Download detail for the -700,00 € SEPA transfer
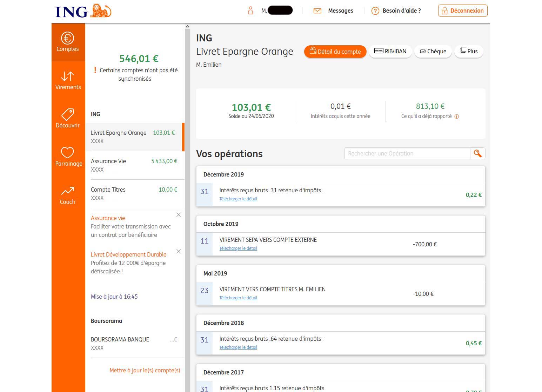The width and height of the screenshot is (542, 392). (238, 248)
